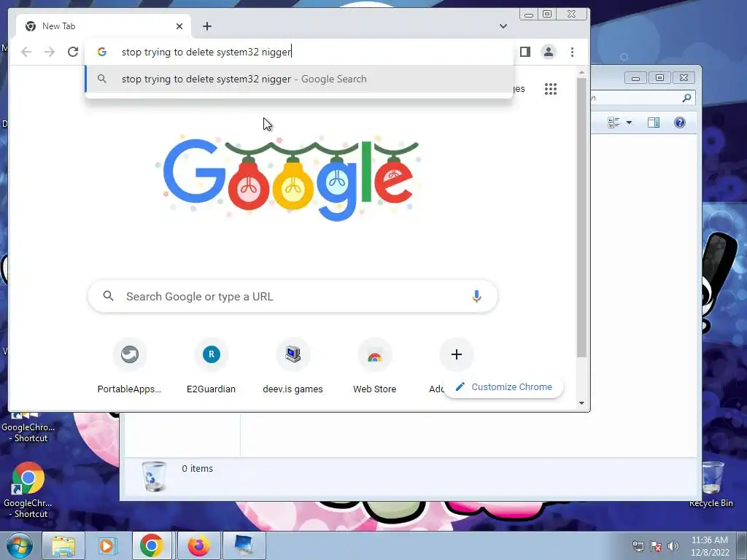Open Chrome side panel
Screen dimensions: 747x560
pos(525,52)
